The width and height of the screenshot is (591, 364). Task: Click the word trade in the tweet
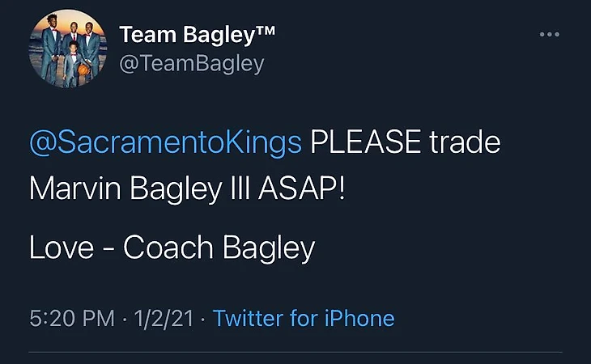[465, 143]
